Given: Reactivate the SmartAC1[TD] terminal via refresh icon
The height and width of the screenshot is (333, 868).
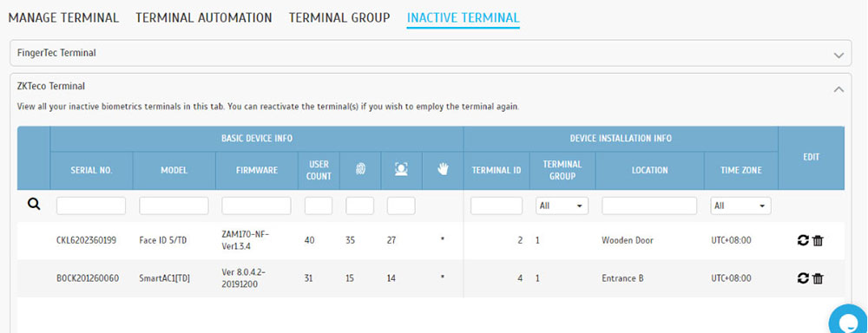Looking at the screenshot, I should point(803,278).
